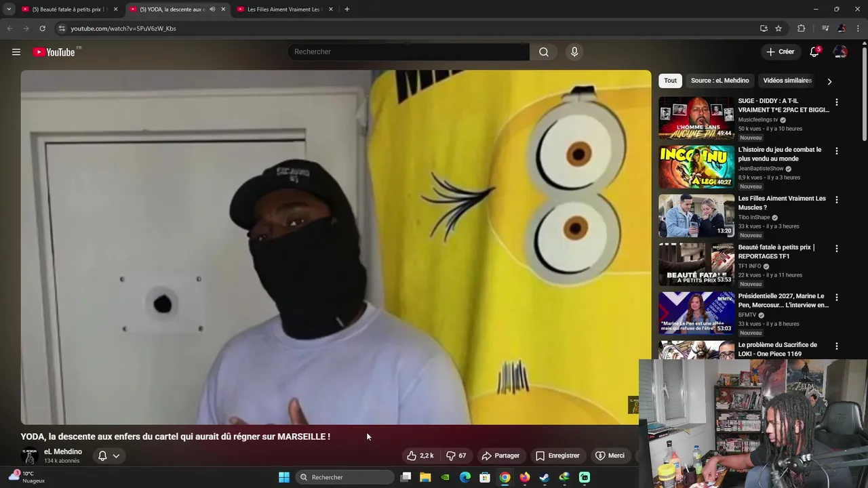
Task: Open Chrome media controls icon
Action: point(825,28)
